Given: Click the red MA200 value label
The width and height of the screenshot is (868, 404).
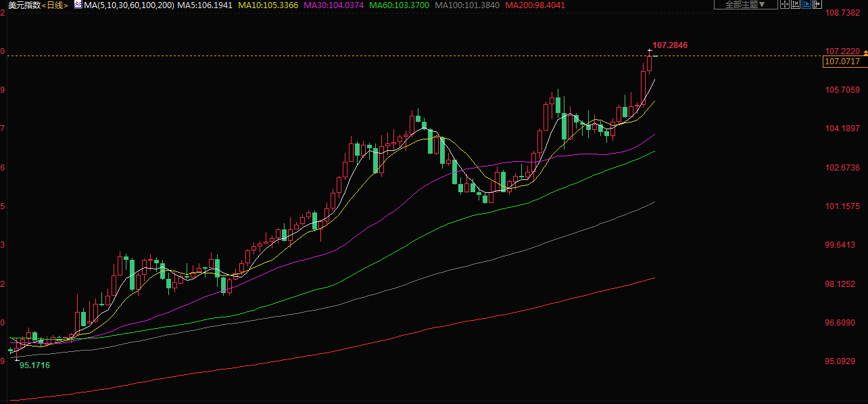Looking at the screenshot, I should 537,5.
